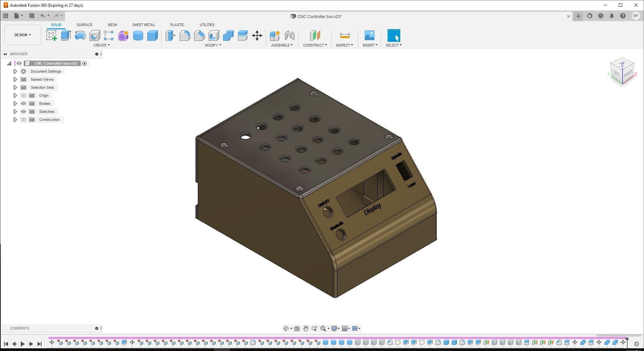The image size is (644, 351).
Task: Switch to the SHEET METAL tab
Action: click(x=143, y=24)
